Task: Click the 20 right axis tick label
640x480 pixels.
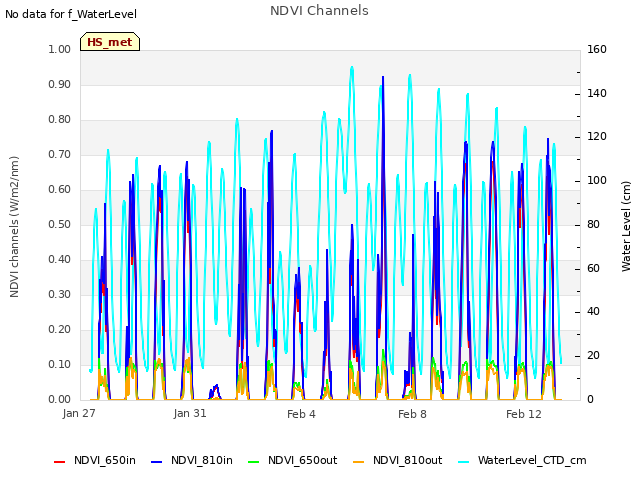Action: click(593, 356)
